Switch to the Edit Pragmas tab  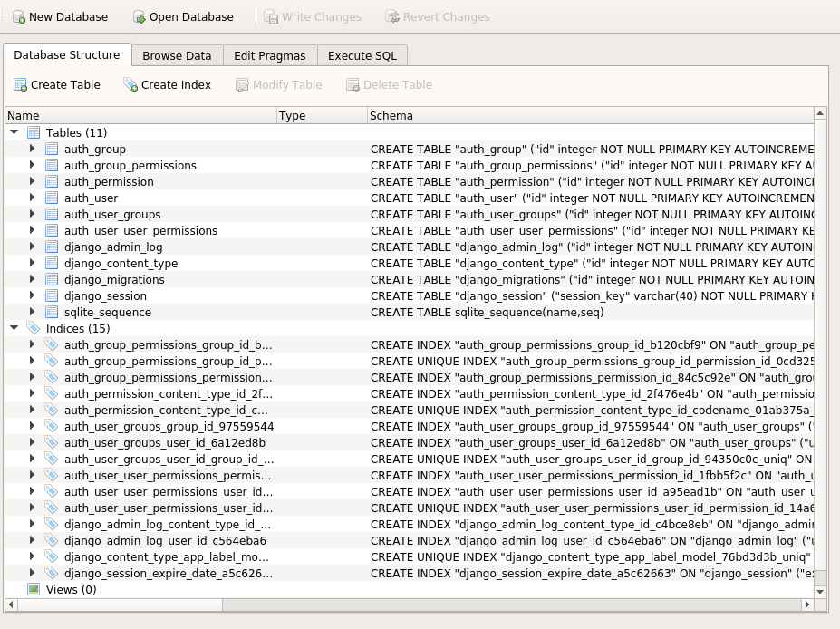coord(270,55)
